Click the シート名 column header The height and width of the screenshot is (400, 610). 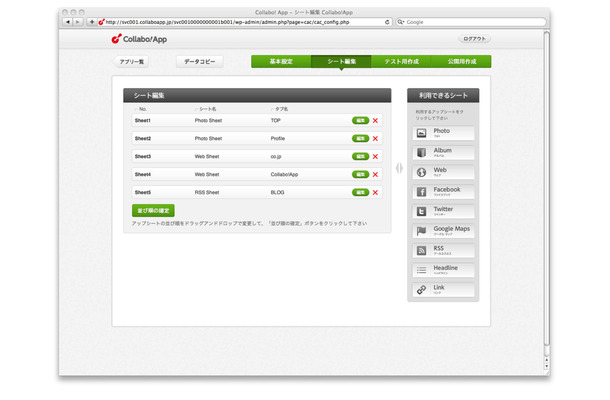point(208,109)
